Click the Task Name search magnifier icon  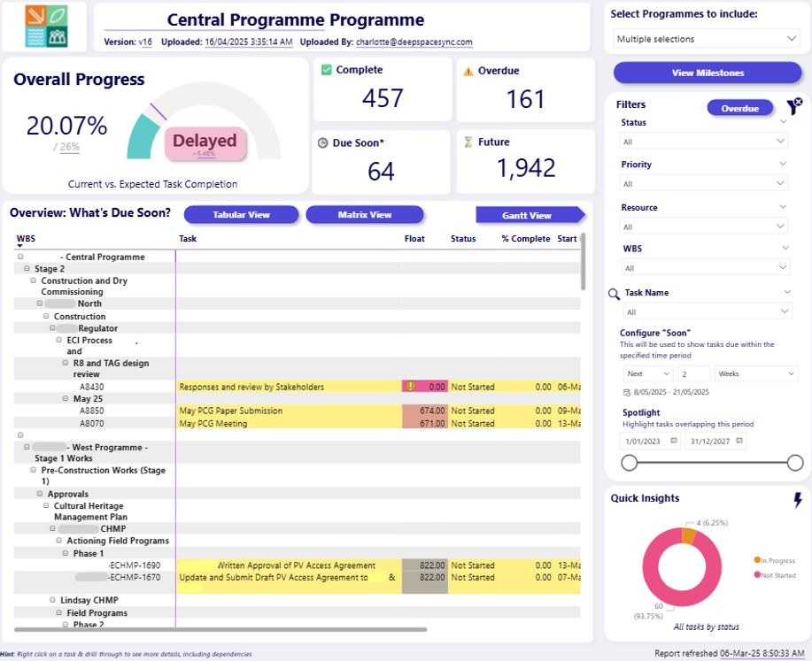coord(614,294)
